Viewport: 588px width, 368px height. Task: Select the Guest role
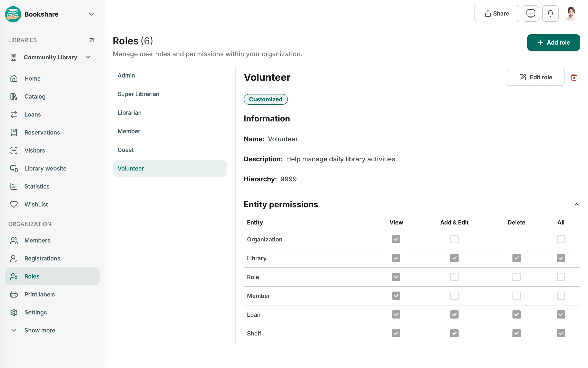(x=170, y=150)
